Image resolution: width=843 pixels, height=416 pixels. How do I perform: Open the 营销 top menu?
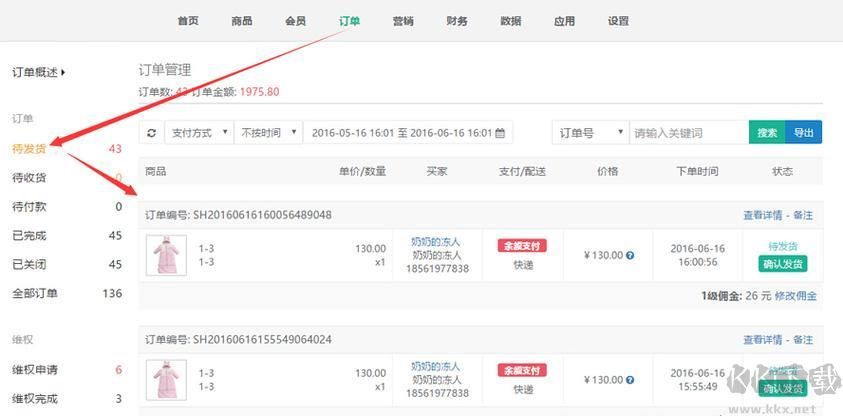tap(403, 21)
